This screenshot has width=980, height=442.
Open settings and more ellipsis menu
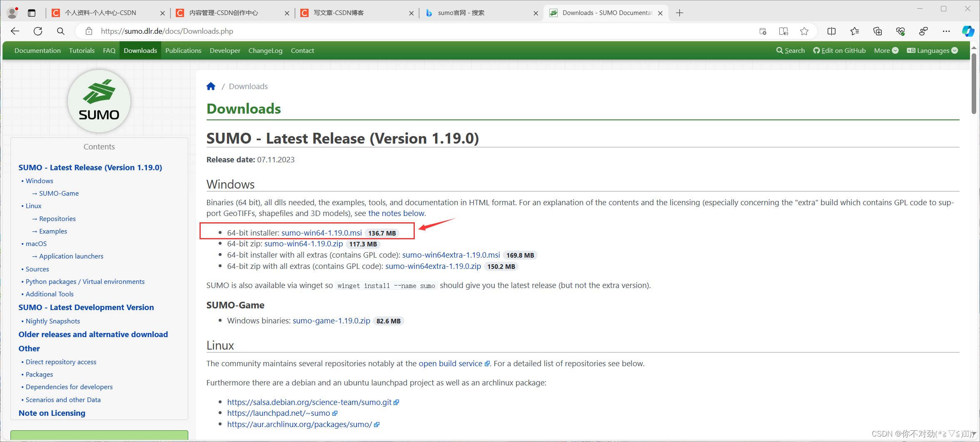946,31
